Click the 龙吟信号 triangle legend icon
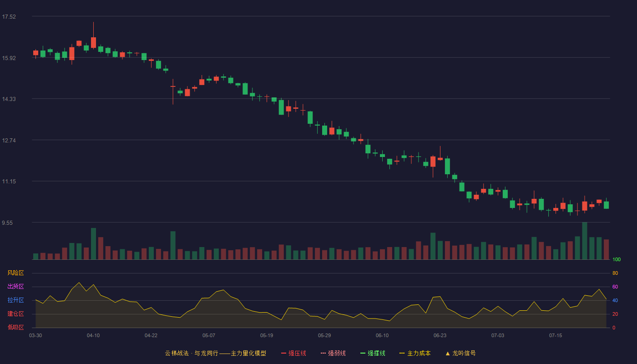637x364 pixels. coord(447,353)
